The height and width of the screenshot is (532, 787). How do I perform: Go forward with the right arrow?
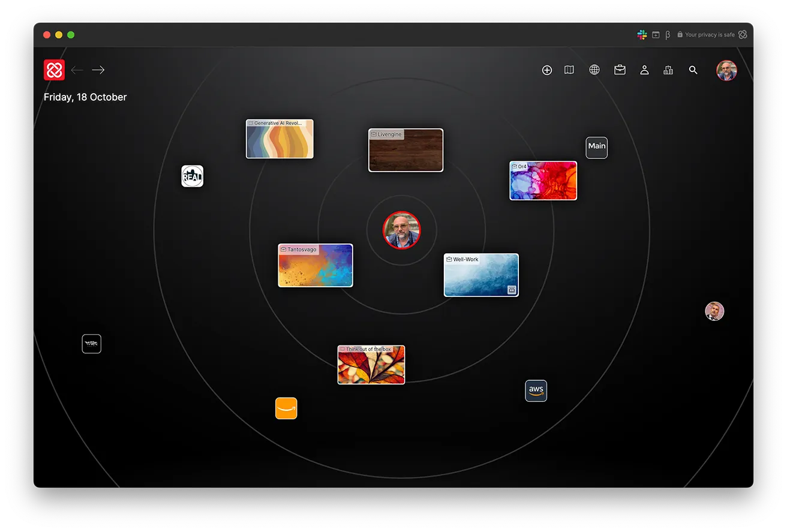tap(98, 70)
